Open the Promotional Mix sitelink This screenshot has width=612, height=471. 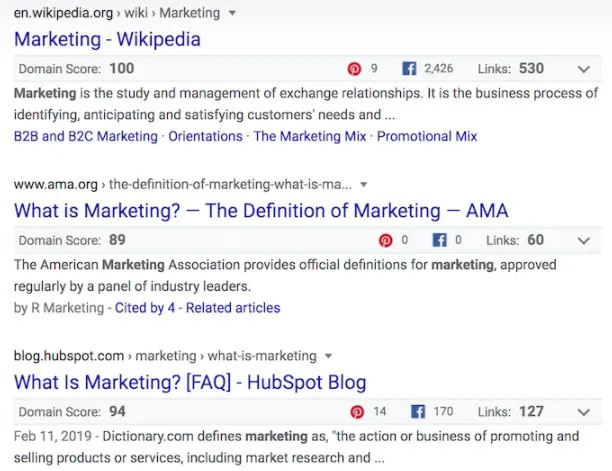pyautogui.click(x=427, y=136)
